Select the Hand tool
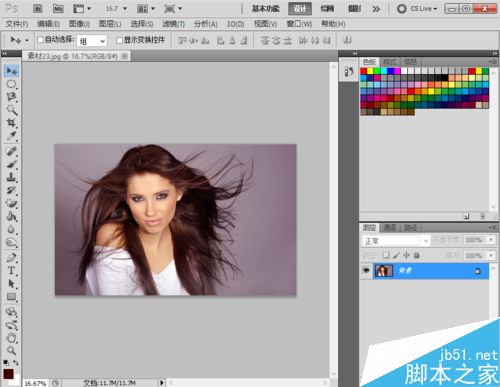Screen dimensions: 500x387 point(12,337)
